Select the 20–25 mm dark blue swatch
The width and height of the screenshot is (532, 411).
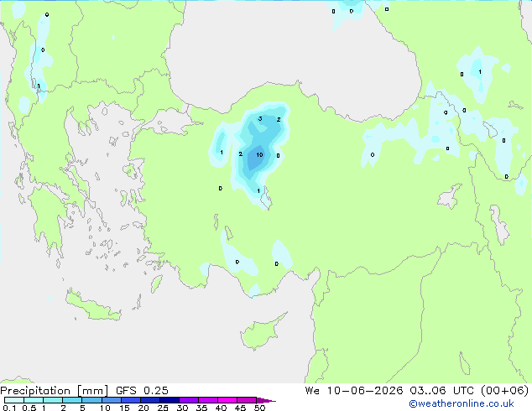[149, 400]
